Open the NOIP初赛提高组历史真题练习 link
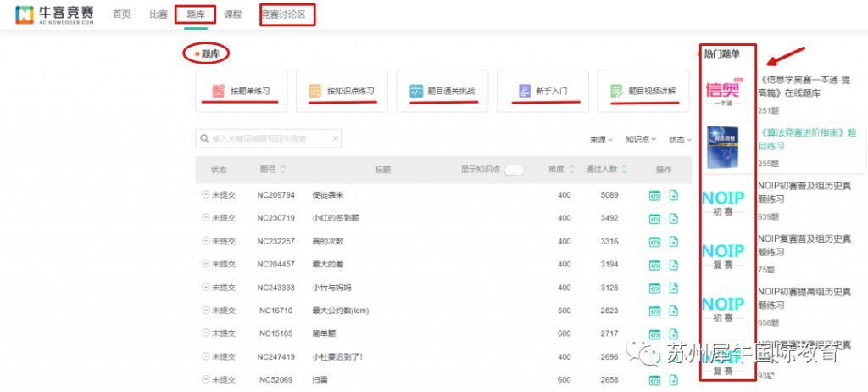Viewport: 868px width, 392px height. 804,299
